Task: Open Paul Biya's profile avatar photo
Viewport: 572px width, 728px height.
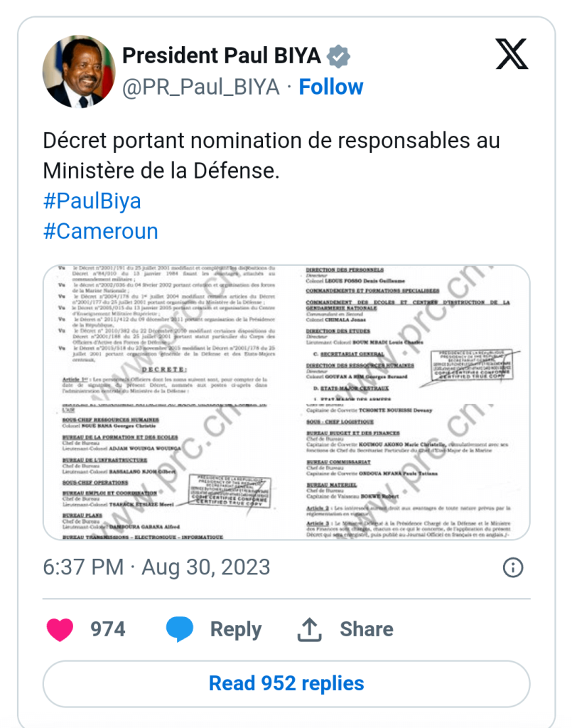Action: (80, 72)
